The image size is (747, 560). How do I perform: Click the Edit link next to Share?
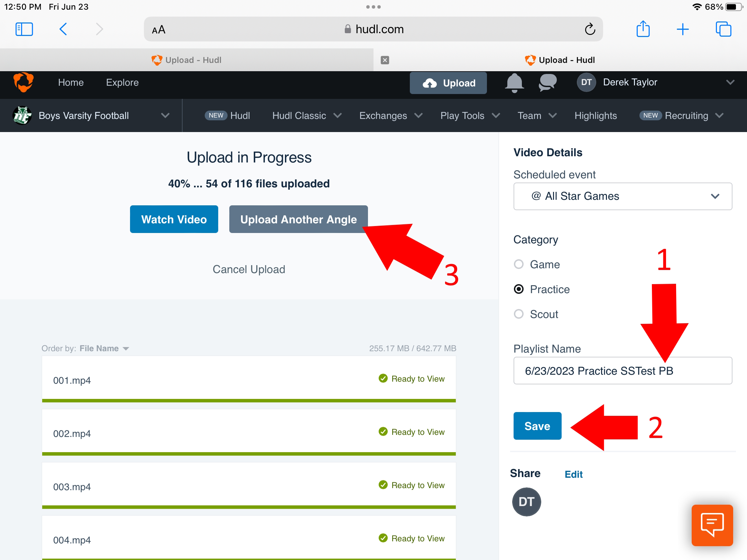coord(574,474)
